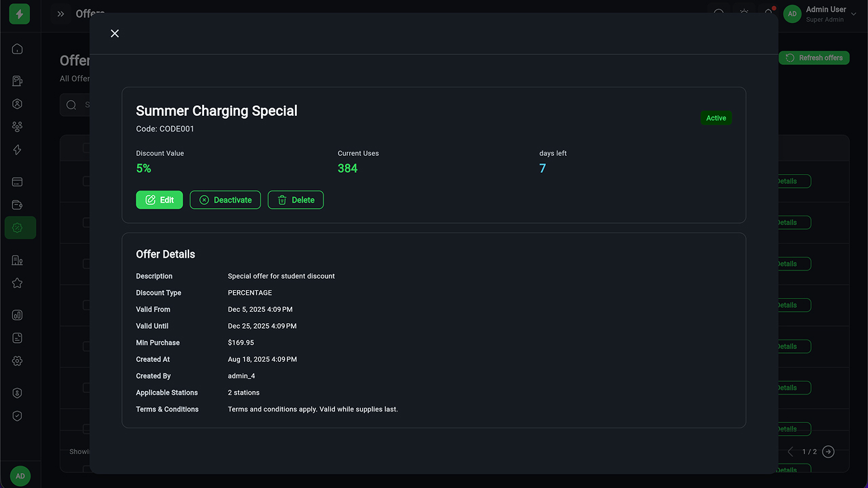Open the bar chart analytics sidebar icon
The width and height of the screenshot is (868, 488).
[x=18, y=315]
